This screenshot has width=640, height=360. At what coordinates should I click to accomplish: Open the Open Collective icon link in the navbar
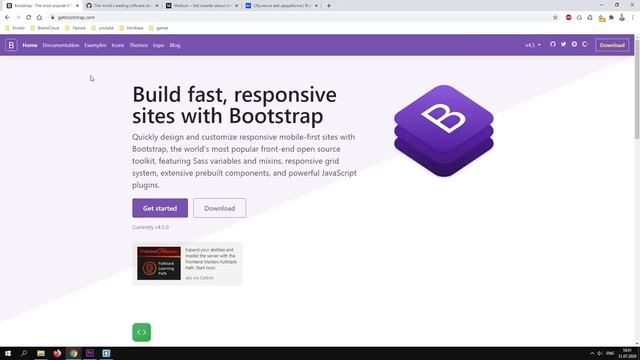585,44
